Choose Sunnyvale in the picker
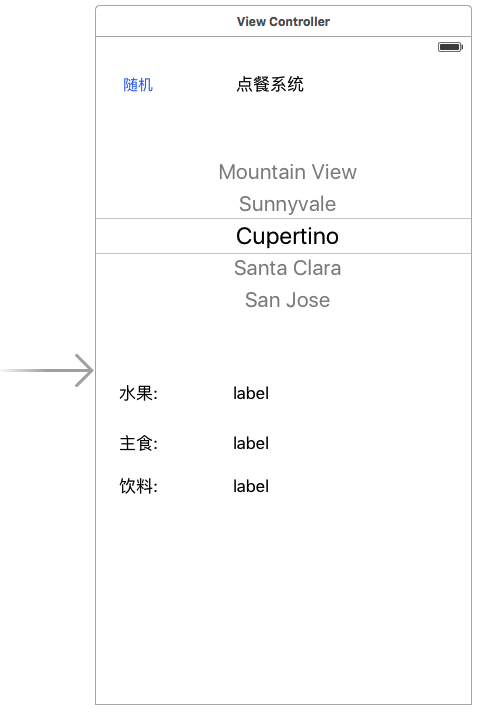 click(x=287, y=204)
